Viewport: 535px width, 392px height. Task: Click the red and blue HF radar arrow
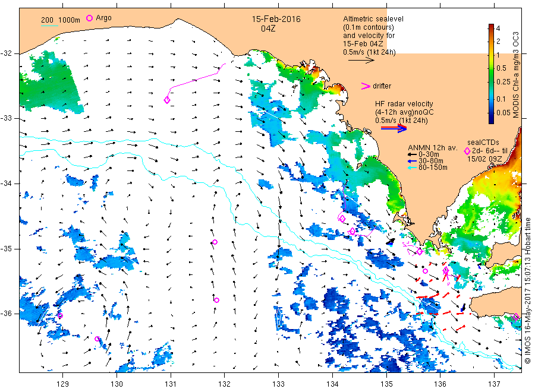[x=394, y=128]
